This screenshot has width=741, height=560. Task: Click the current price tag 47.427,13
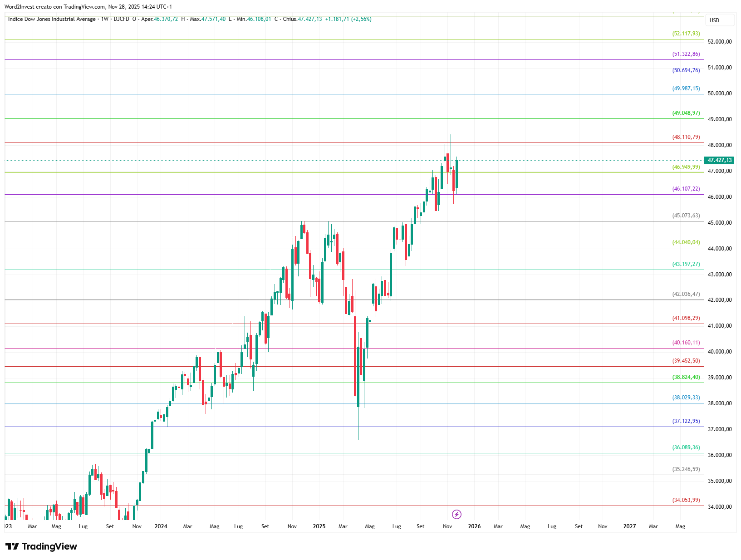click(x=719, y=160)
